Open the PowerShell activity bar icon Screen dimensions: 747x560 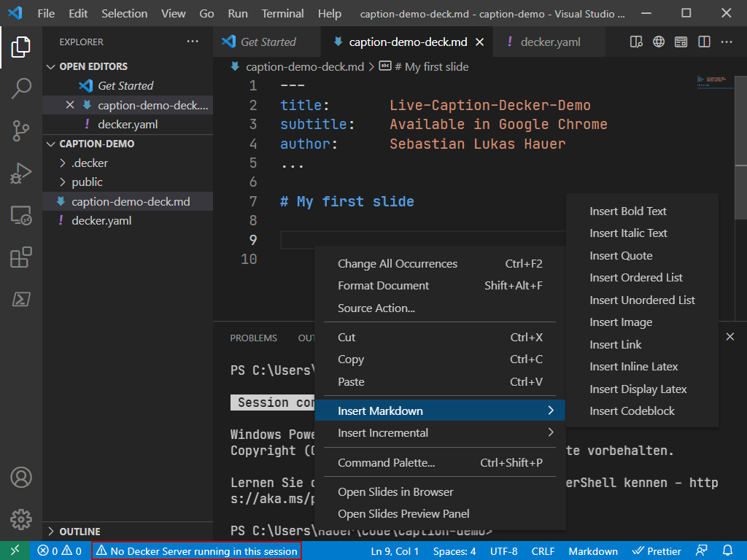coord(20,300)
